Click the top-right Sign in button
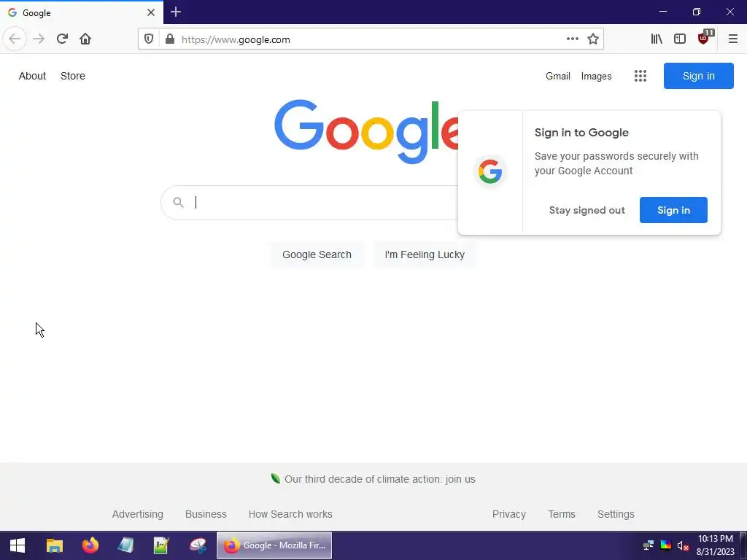 click(x=698, y=76)
